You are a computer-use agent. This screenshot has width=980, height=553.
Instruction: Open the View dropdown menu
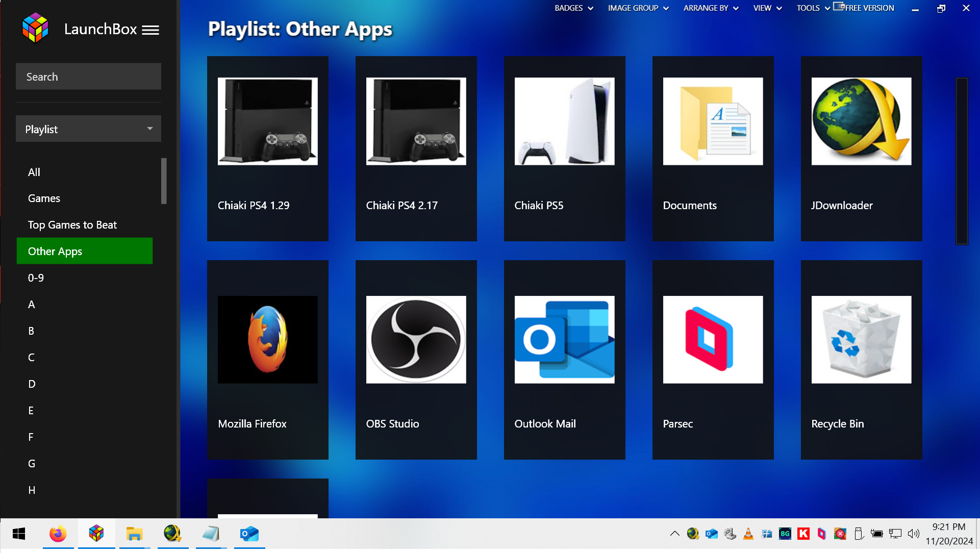pyautogui.click(x=767, y=8)
